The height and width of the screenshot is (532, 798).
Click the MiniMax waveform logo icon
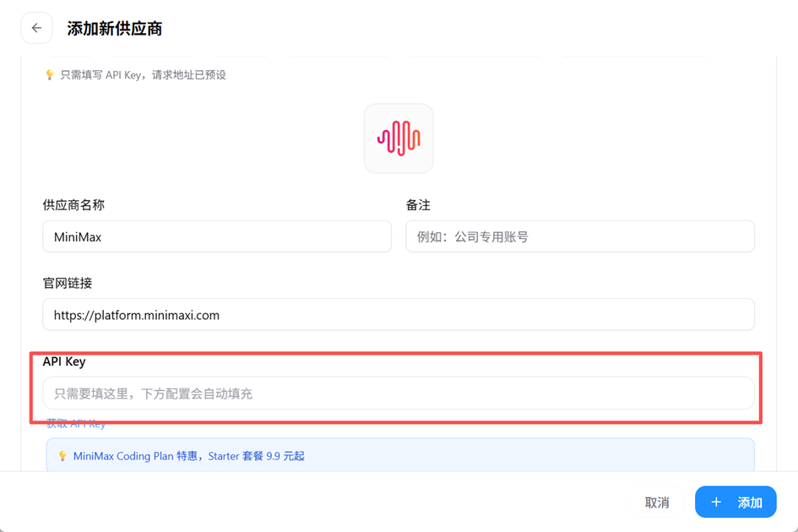tap(399, 138)
